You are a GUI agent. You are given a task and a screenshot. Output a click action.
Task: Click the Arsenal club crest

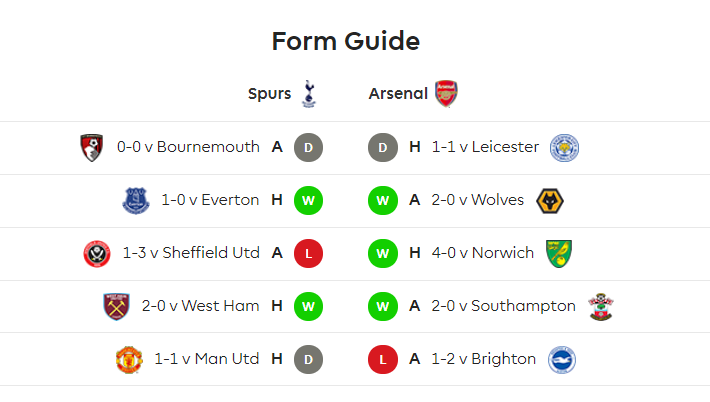(446, 94)
